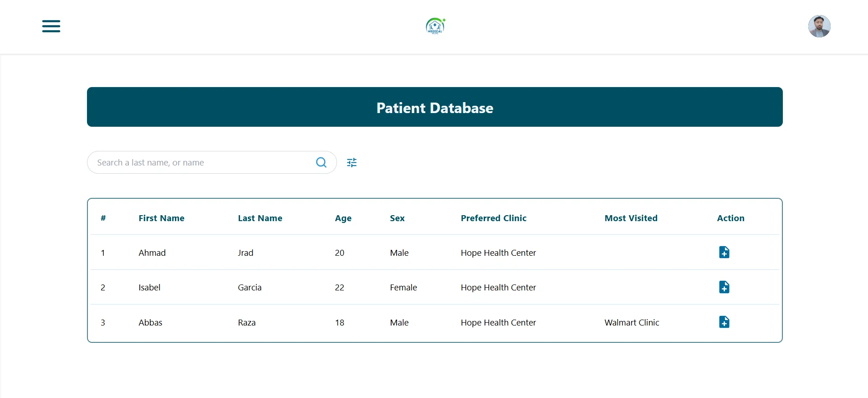Open the hamburger navigation menu
868x398 pixels.
[51, 26]
